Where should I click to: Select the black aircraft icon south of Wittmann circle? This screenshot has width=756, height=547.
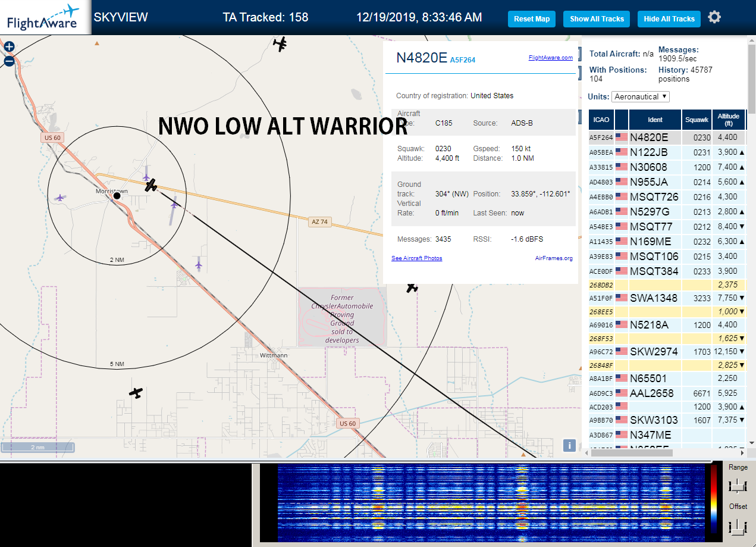(137, 393)
